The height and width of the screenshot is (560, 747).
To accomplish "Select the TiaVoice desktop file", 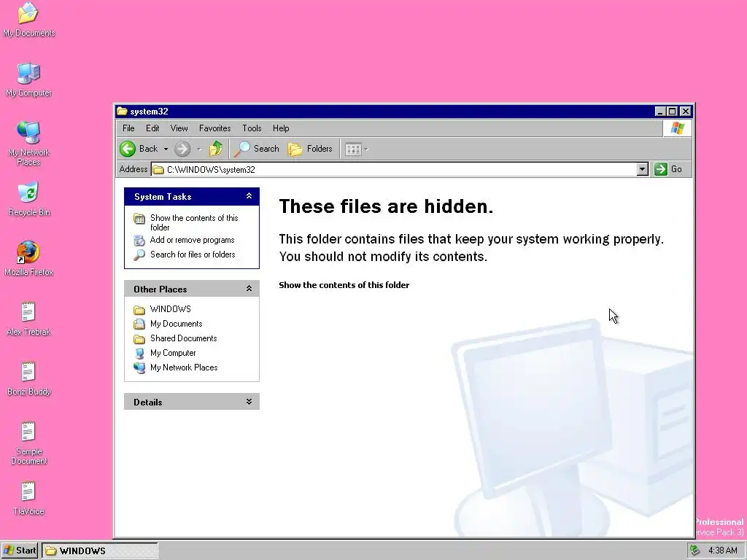I will click(28, 499).
